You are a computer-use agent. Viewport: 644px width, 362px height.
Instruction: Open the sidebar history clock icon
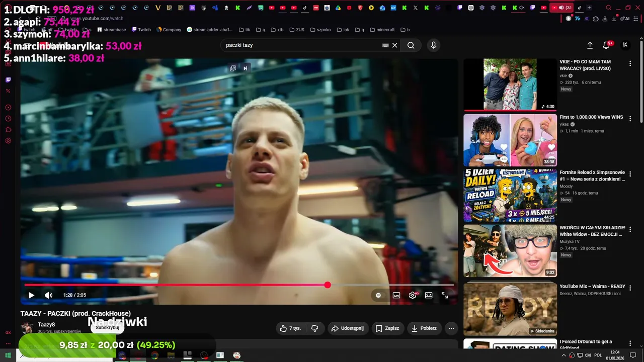tap(8, 119)
